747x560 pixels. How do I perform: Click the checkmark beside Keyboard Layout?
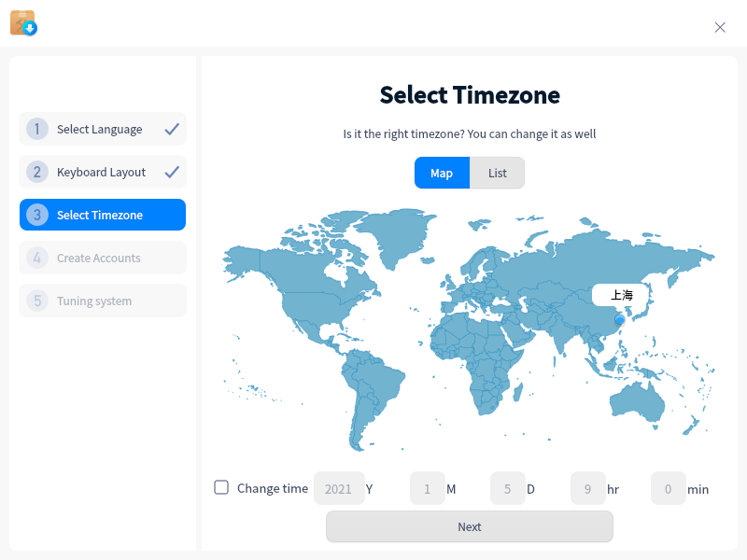(172, 172)
